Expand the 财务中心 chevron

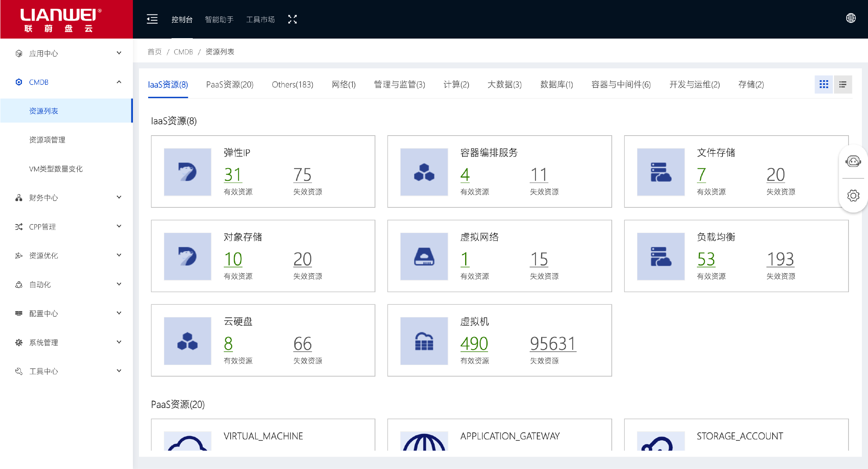pos(119,197)
